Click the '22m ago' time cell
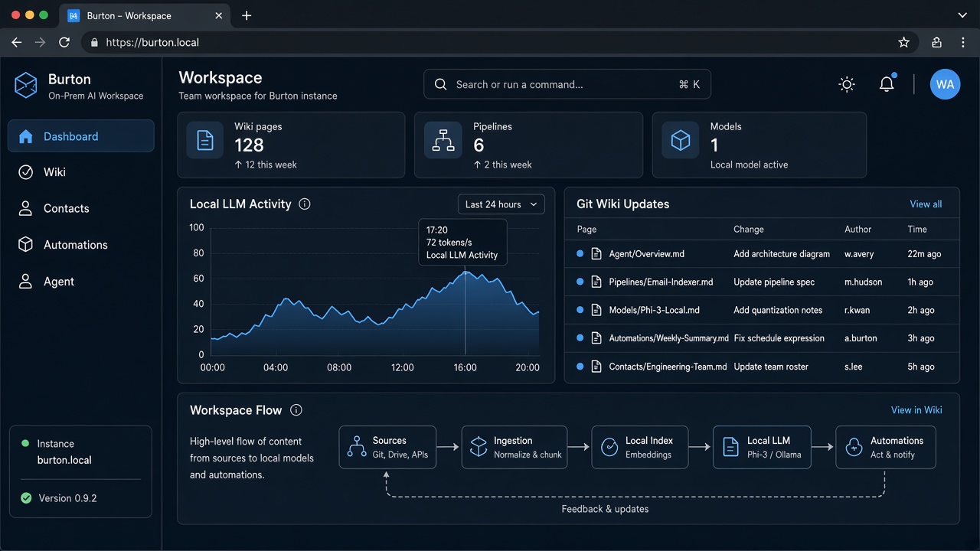Image resolution: width=980 pixels, height=551 pixels. tap(924, 253)
